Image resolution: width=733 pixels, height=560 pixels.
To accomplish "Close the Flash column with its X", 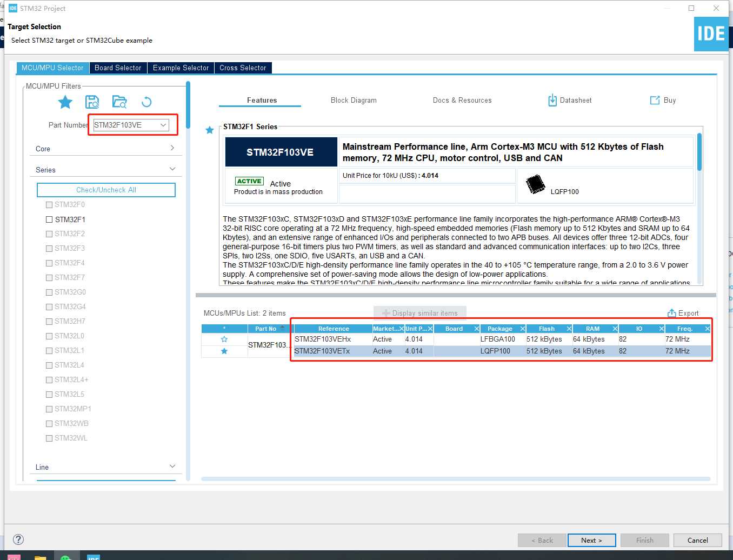I will click(x=569, y=329).
